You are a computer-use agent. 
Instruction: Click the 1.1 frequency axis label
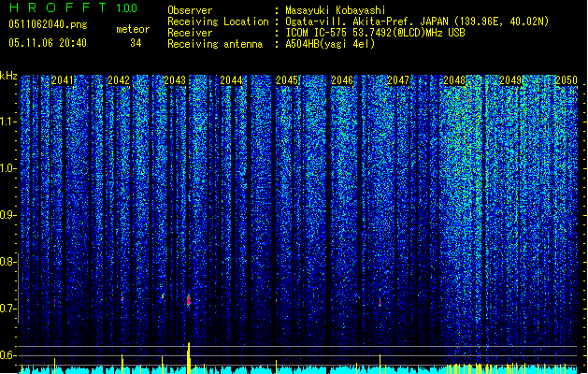(x=8, y=122)
